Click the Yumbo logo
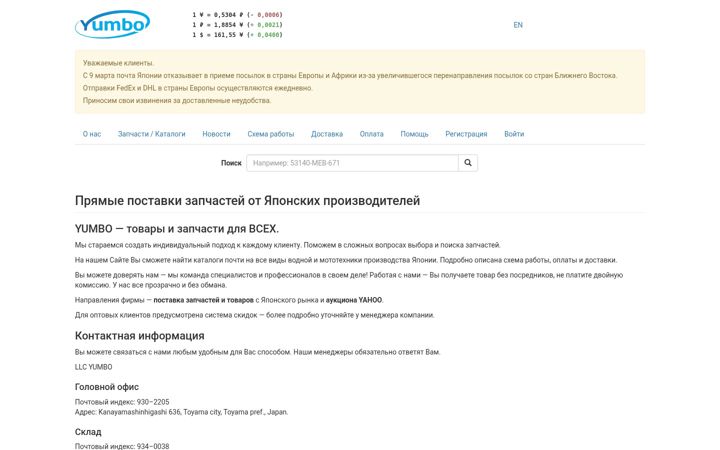Image resolution: width=720 pixels, height=450 pixels. [112, 24]
